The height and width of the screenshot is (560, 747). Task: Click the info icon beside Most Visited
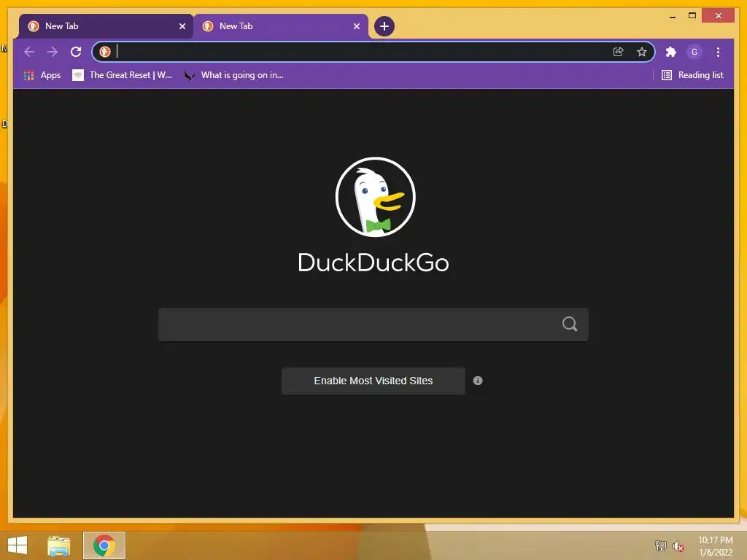coord(478,381)
